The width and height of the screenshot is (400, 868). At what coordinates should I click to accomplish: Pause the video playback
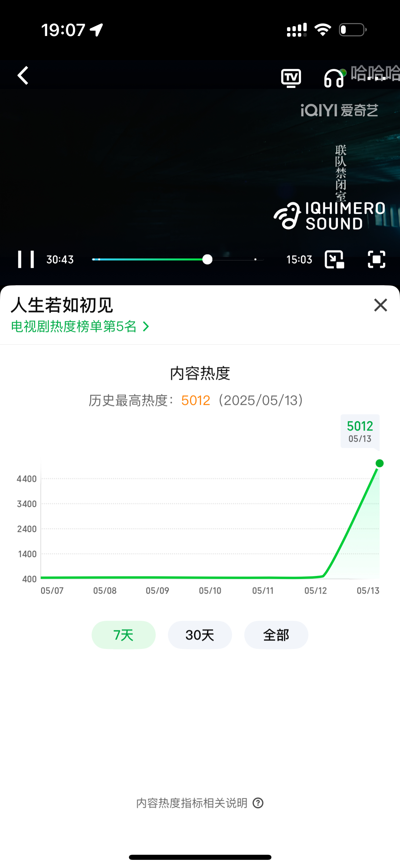[26, 259]
